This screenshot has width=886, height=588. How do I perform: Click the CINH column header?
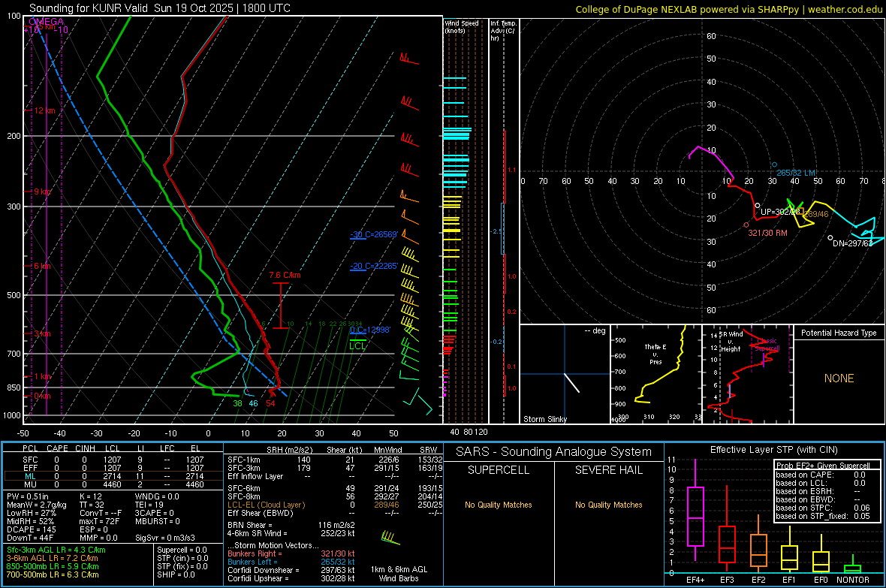86,448
